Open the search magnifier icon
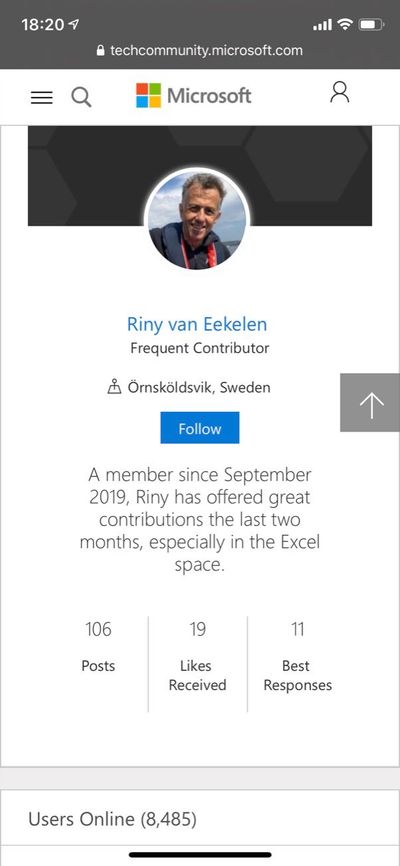400x866 pixels. (81, 97)
